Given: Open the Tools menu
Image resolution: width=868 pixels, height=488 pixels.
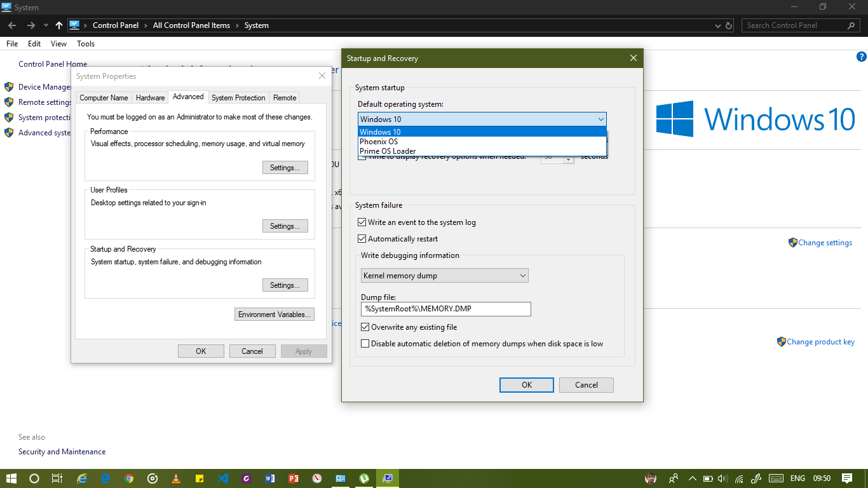Looking at the screenshot, I should (86, 44).
